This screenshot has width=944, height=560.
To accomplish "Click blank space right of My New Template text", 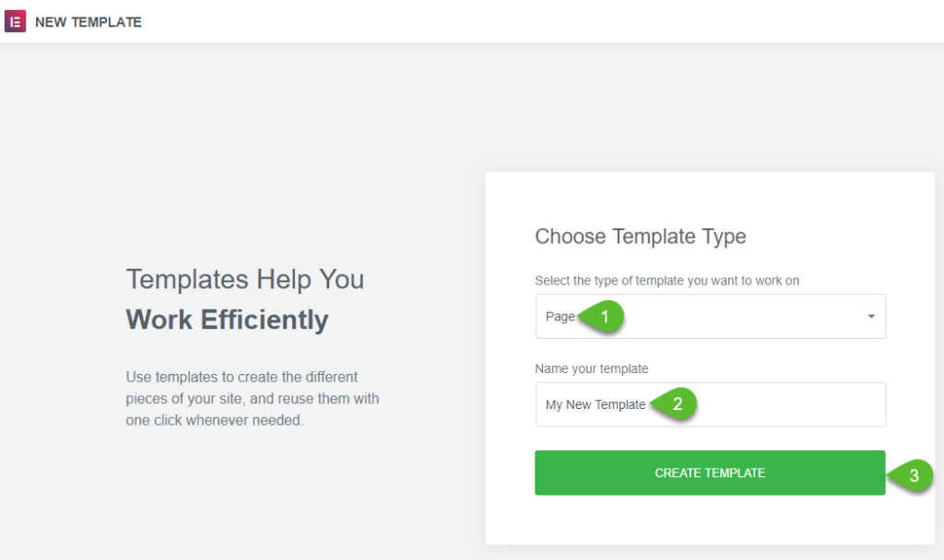I will (792, 404).
